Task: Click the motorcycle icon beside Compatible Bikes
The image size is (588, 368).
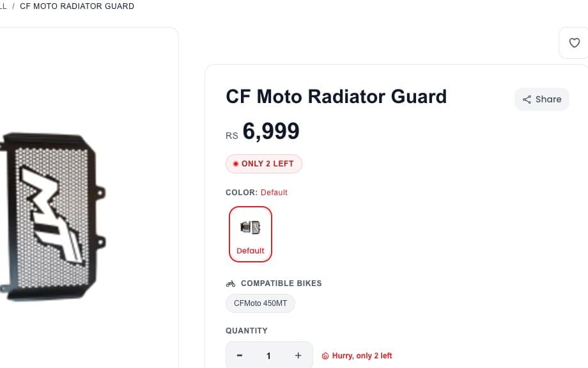Action: click(x=231, y=284)
